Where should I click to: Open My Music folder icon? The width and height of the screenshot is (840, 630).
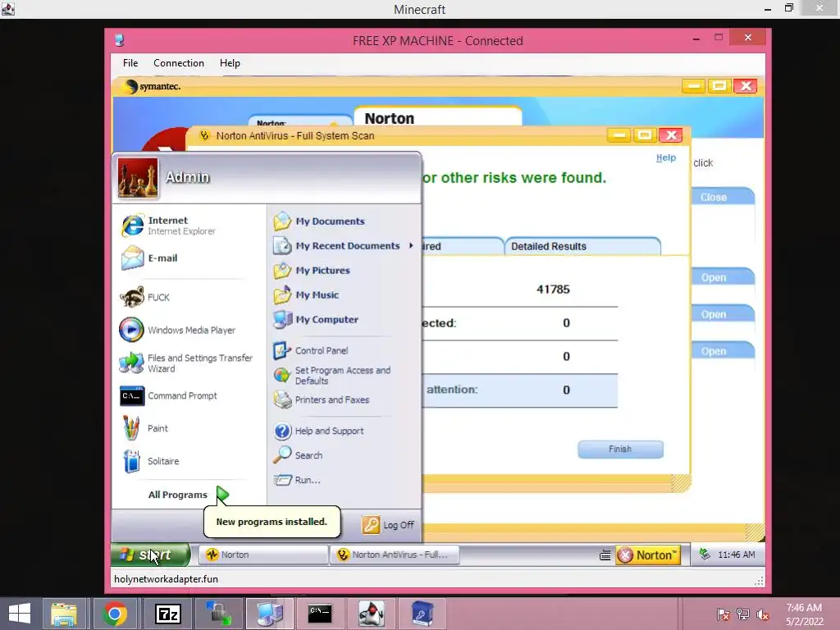[282, 294]
